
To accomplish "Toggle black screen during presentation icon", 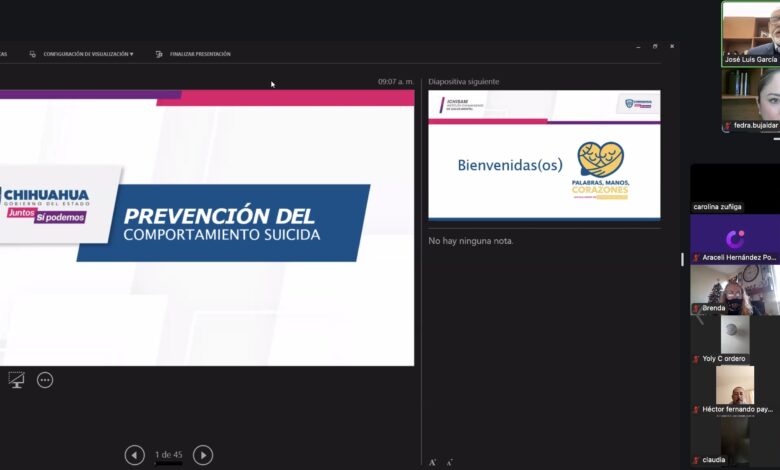I will tap(16, 380).
